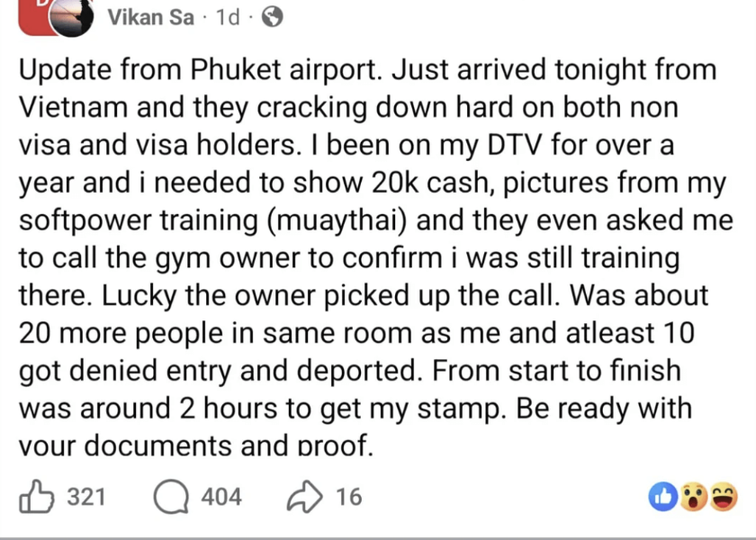Select the blue Like reaction emoji

(664, 497)
